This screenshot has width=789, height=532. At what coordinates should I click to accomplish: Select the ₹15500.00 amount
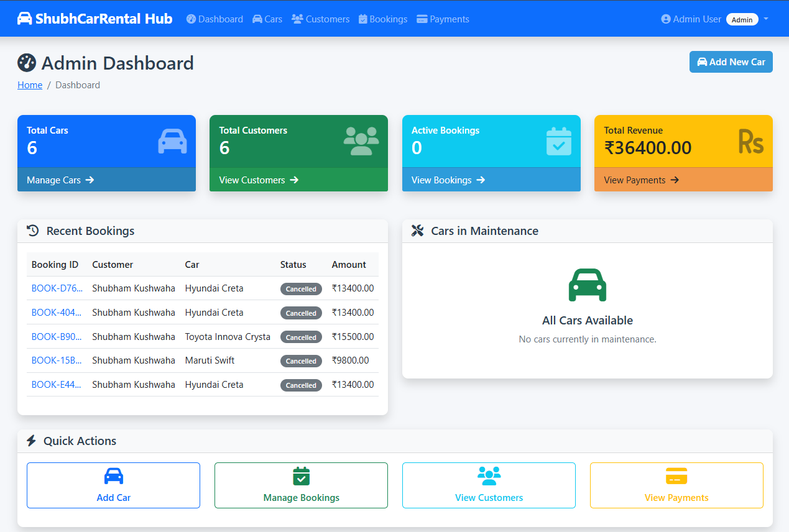pyautogui.click(x=353, y=337)
